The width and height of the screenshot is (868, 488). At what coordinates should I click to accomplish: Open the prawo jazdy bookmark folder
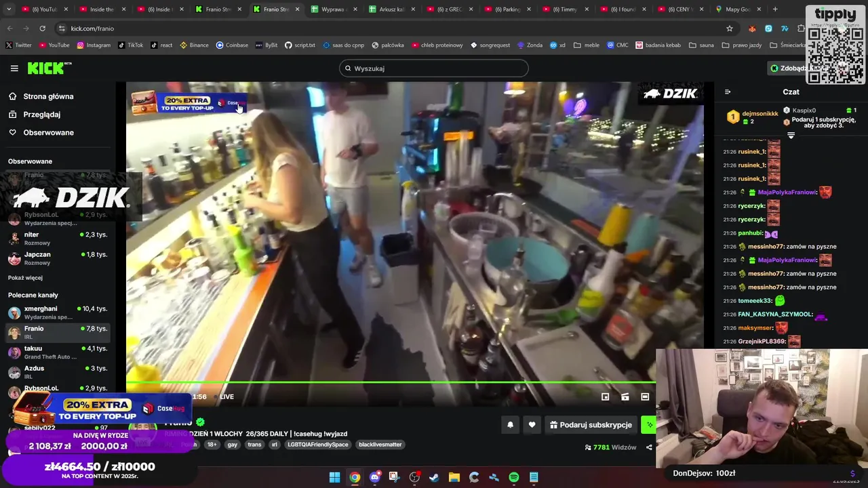coord(742,45)
